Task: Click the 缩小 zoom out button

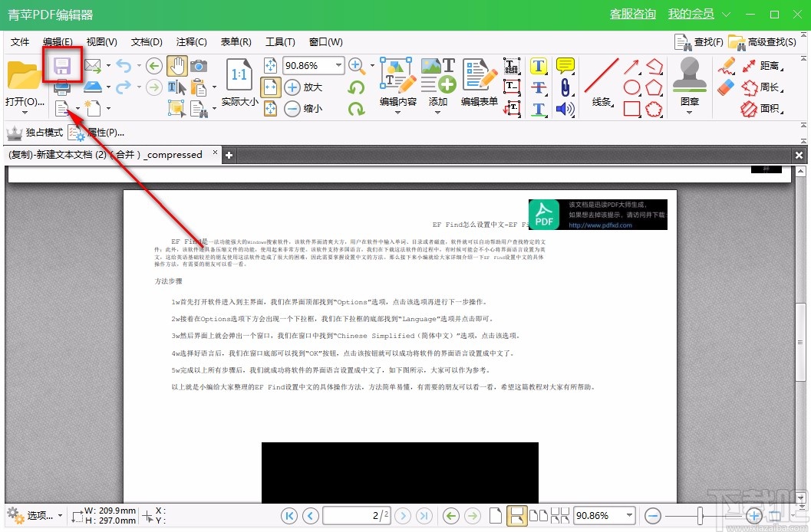Action: tap(304, 108)
